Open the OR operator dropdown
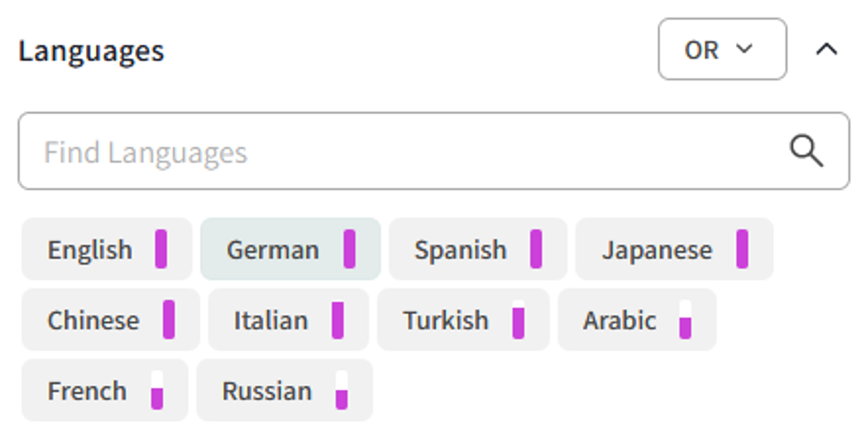Image resolution: width=868 pixels, height=443 pixels. (721, 49)
